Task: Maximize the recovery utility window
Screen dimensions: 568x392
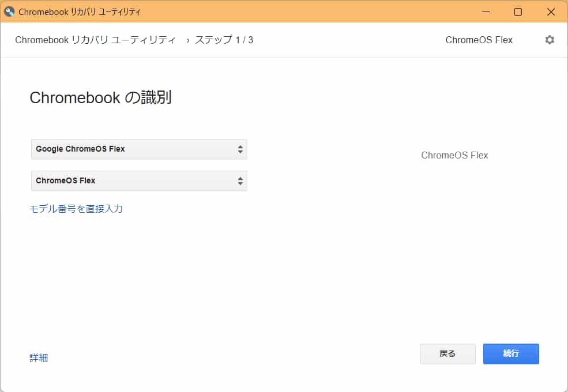Action: click(x=518, y=12)
